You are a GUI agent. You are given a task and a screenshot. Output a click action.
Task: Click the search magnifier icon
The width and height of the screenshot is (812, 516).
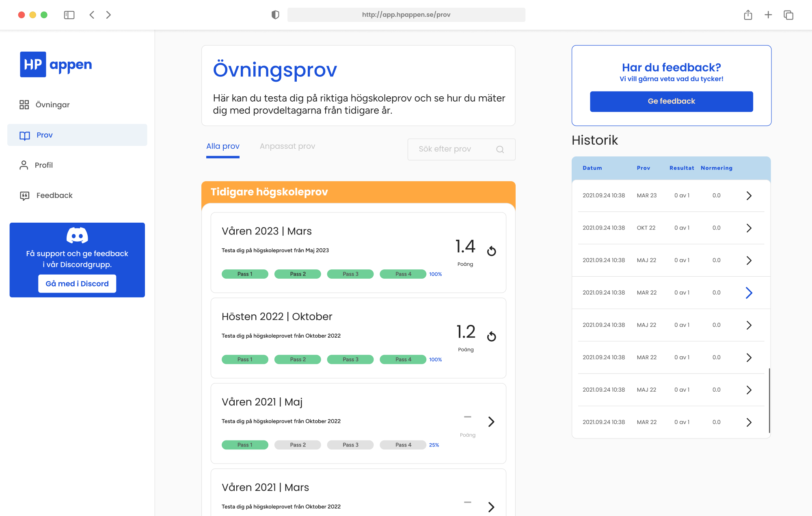point(500,150)
